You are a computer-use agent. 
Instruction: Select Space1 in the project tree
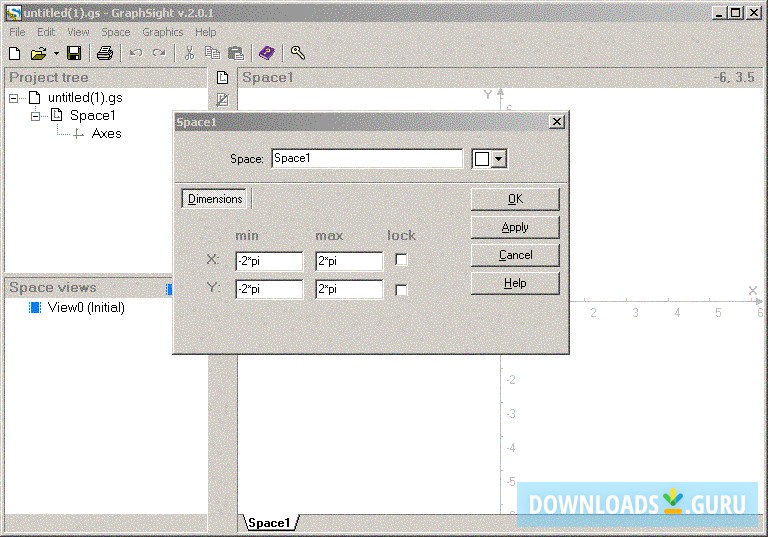93,116
